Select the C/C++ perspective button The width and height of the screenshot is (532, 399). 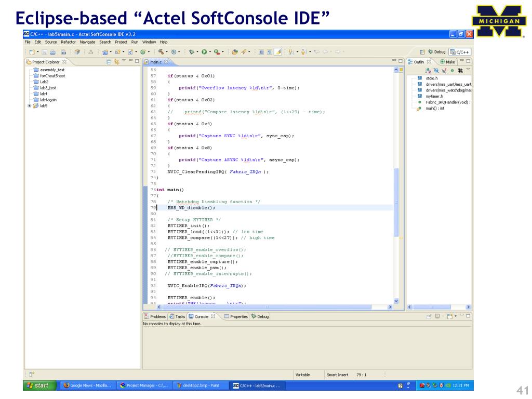460,52
